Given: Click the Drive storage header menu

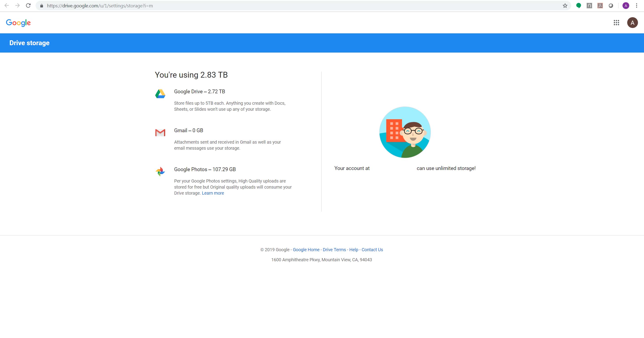Looking at the screenshot, I should pyautogui.click(x=30, y=43).
